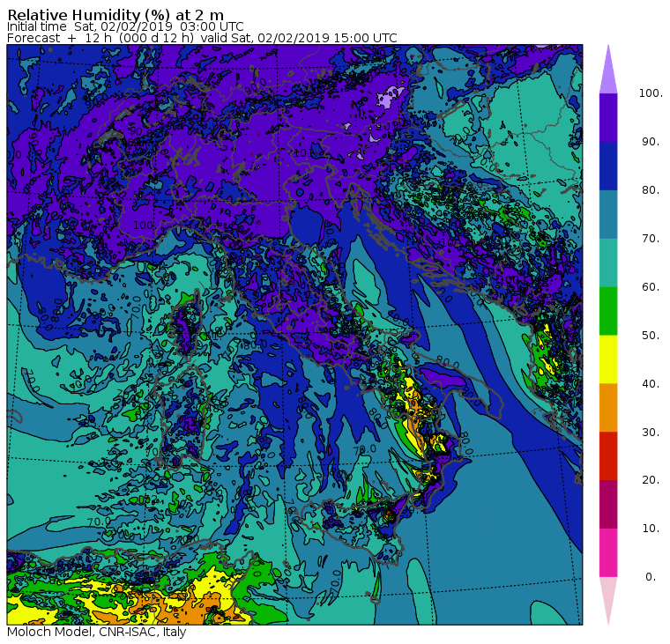Select the teal 60–70 colorbar segment
The width and height of the screenshot is (670, 644).
(x=608, y=263)
